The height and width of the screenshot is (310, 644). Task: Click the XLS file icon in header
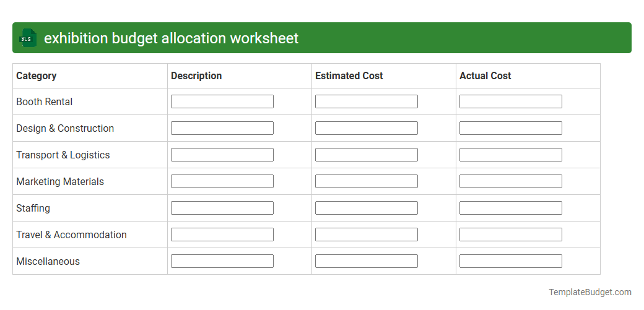pos(27,38)
